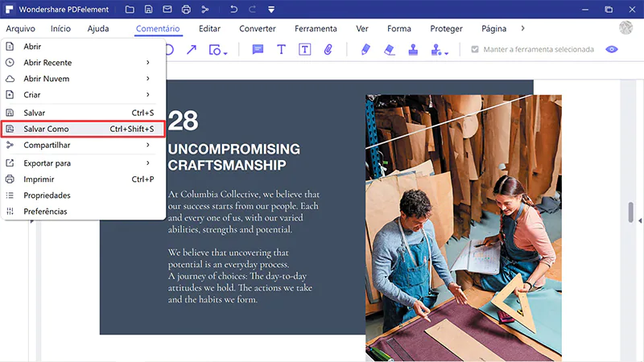Screen dimensions: 644x362
Task: Switch to the Editar tab
Action: click(x=209, y=29)
